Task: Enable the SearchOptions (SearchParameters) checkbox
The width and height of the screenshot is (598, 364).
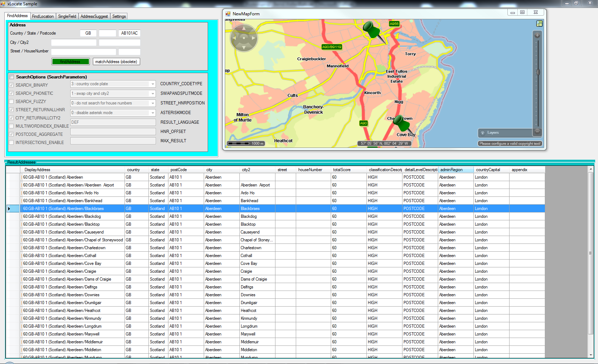Action: (x=12, y=77)
